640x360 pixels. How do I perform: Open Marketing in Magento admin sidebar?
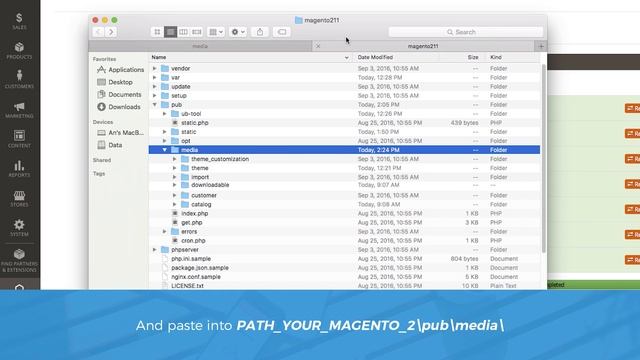pos(19,110)
